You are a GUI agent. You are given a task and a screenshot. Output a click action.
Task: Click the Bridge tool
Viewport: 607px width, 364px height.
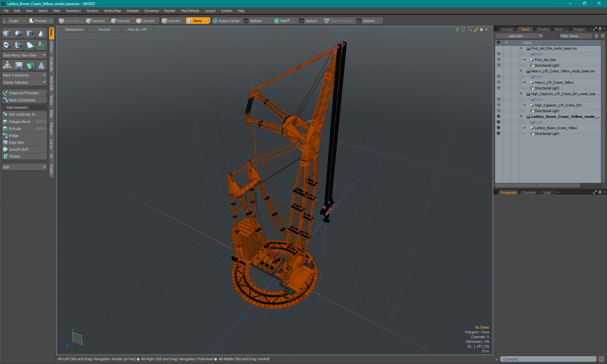[x=24, y=136]
